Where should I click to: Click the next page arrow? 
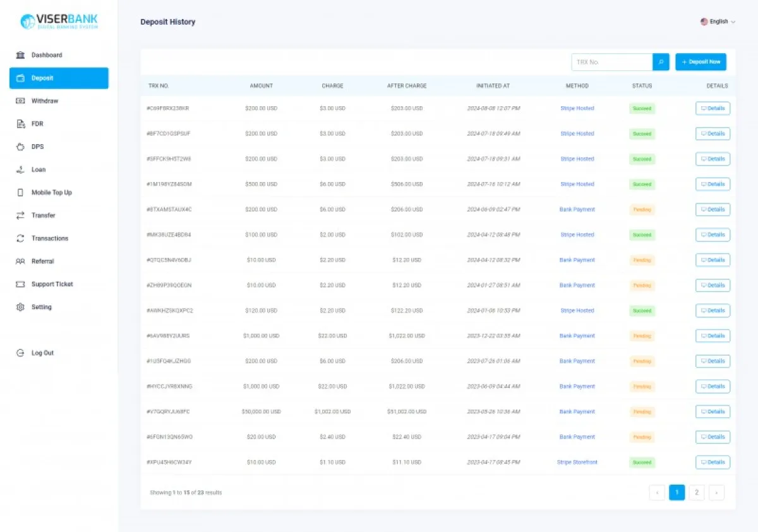(x=716, y=492)
